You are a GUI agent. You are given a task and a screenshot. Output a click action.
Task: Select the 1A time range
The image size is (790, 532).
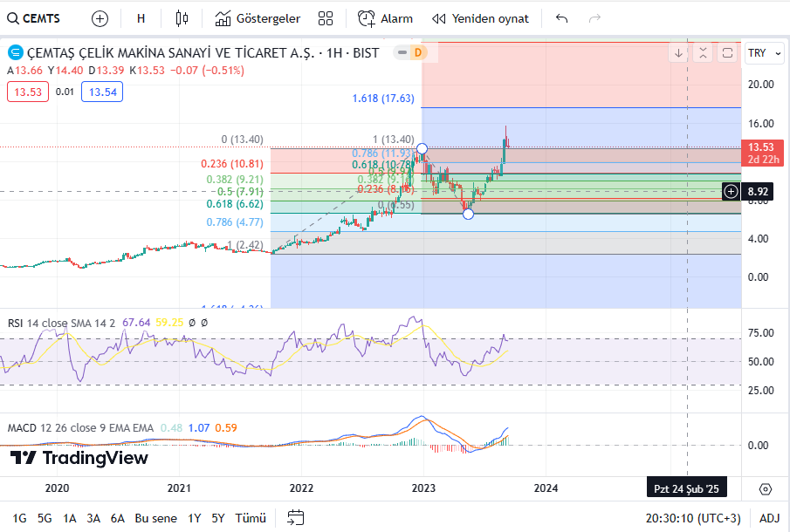coord(70,518)
